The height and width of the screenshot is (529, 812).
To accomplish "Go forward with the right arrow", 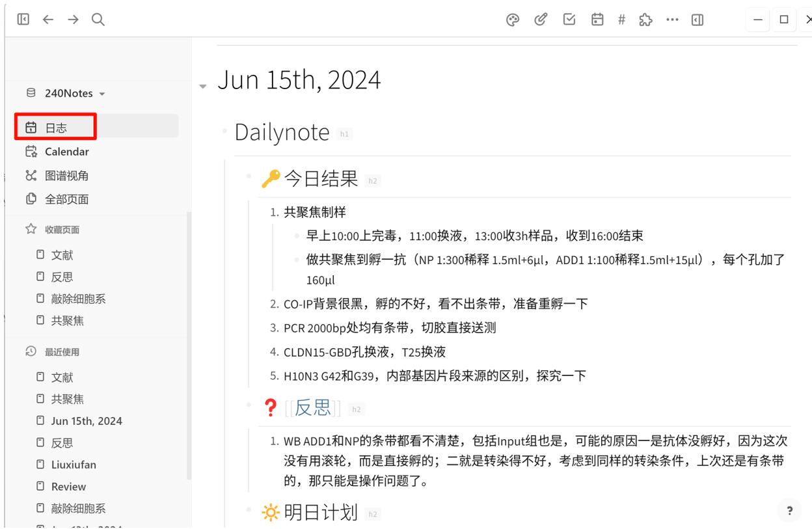I will coord(72,20).
